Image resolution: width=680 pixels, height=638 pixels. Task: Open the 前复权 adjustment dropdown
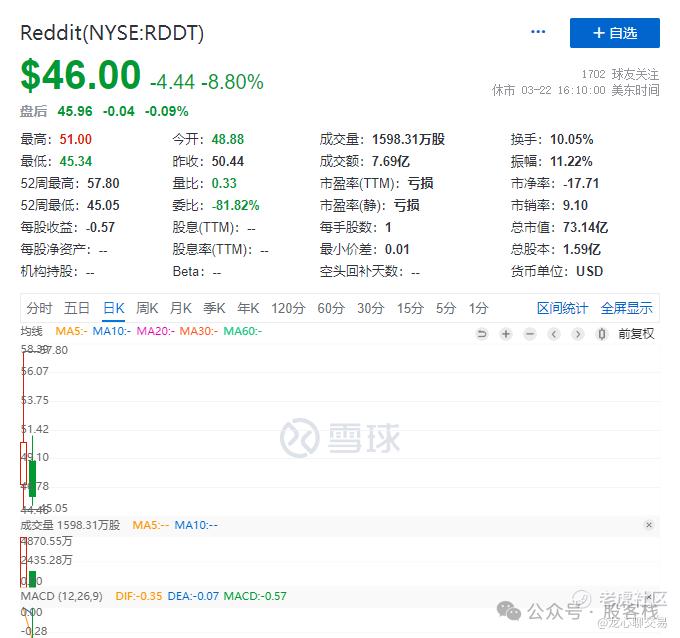(636, 334)
